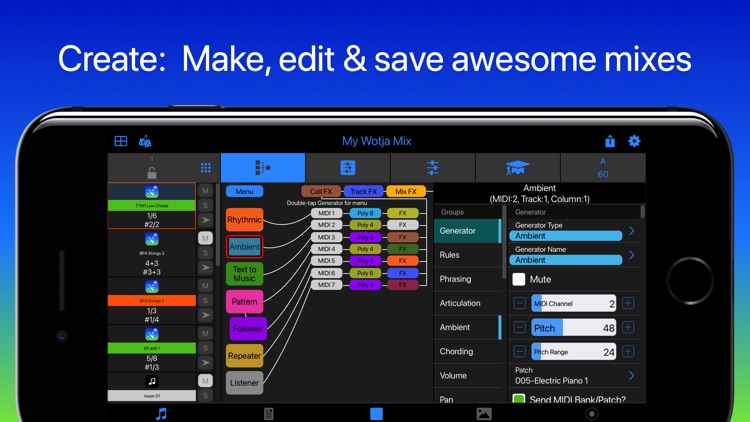Increase Pitch Range with plus

[628, 352]
